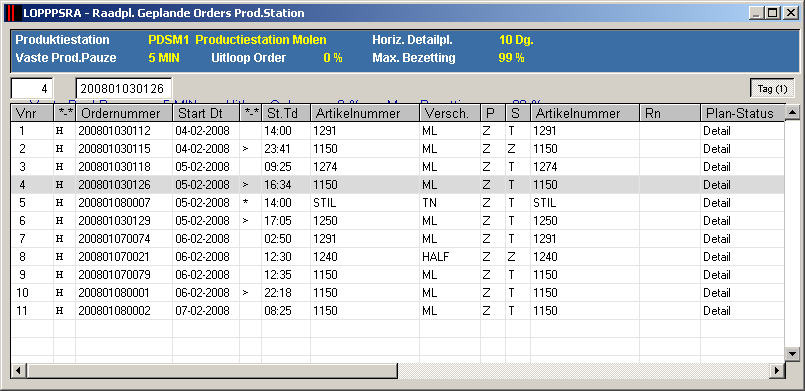Viewport: 805px width, 391px height.
Task: Click start time 08:25
Action: [x=278, y=310]
